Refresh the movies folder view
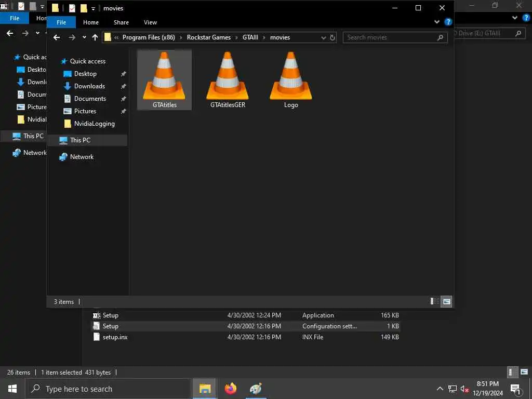 pyautogui.click(x=332, y=37)
